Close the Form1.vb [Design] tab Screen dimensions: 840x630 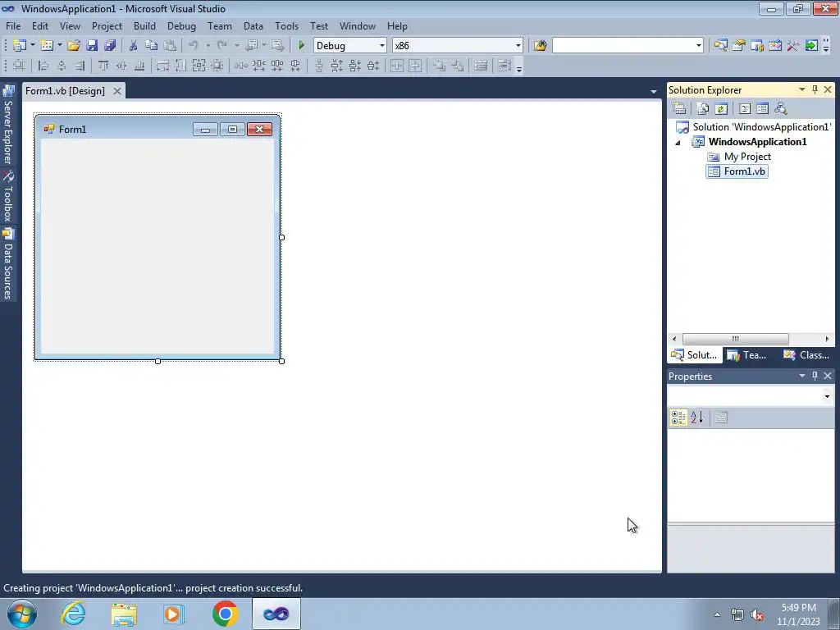[116, 91]
